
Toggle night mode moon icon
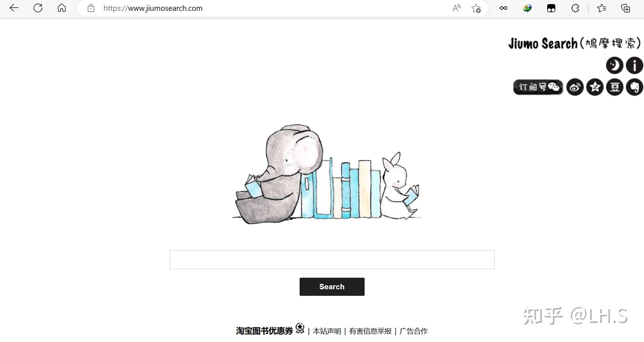(614, 65)
